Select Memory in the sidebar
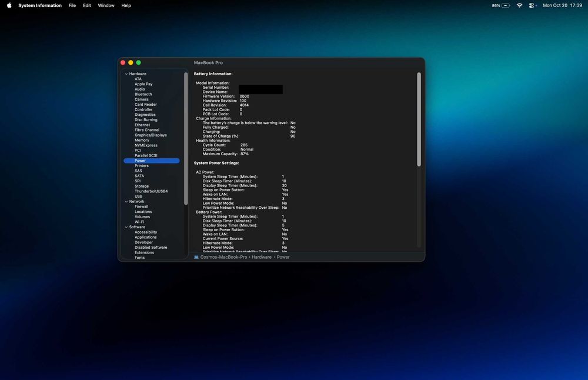The width and height of the screenshot is (588, 380). point(142,140)
